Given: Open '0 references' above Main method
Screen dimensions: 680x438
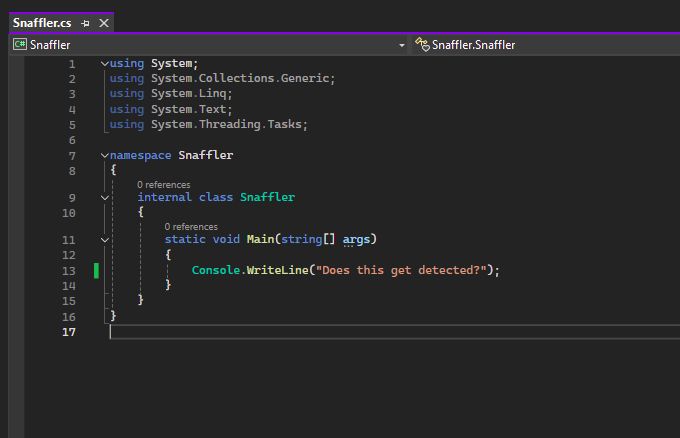Looking at the screenshot, I should pos(191,227).
